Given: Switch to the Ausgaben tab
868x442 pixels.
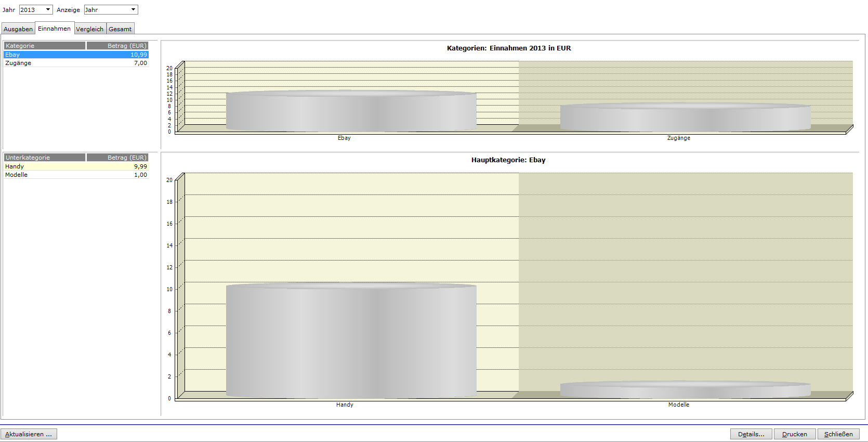Looking at the screenshot, I should click(x=18, y=29).
